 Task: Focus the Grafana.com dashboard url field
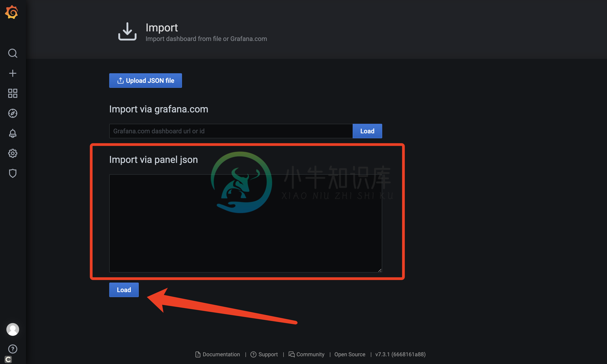coord(231,131)
